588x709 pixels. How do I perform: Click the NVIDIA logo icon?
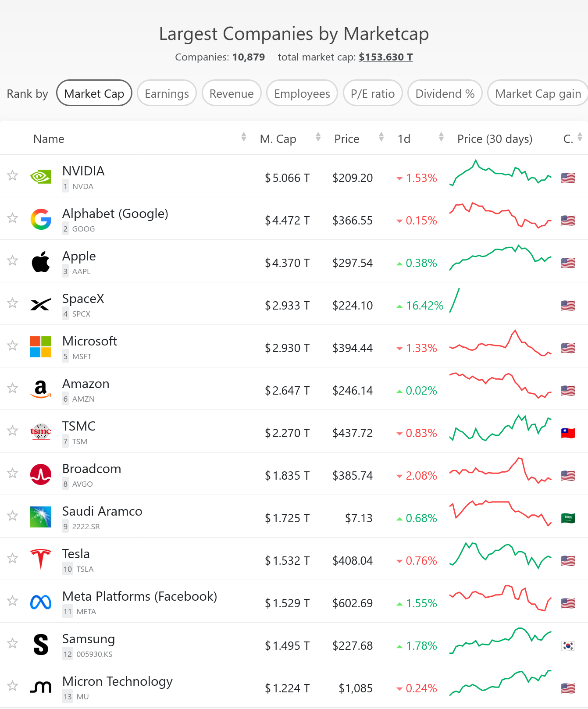41,177
